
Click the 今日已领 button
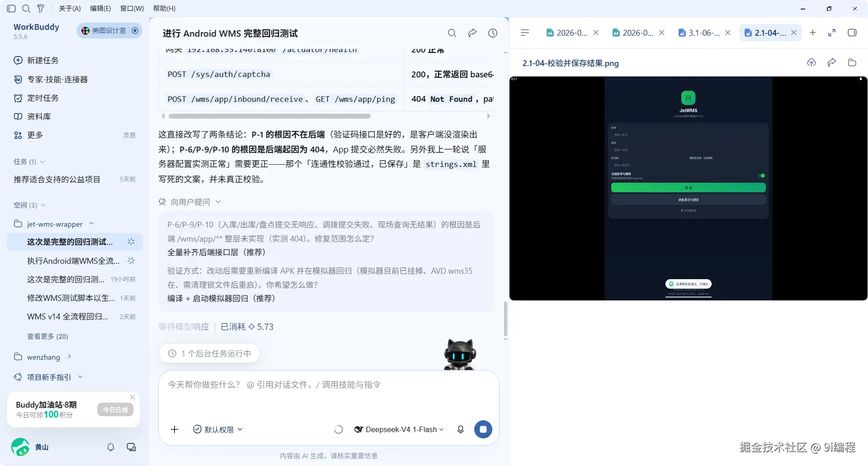tap(115, 409)
